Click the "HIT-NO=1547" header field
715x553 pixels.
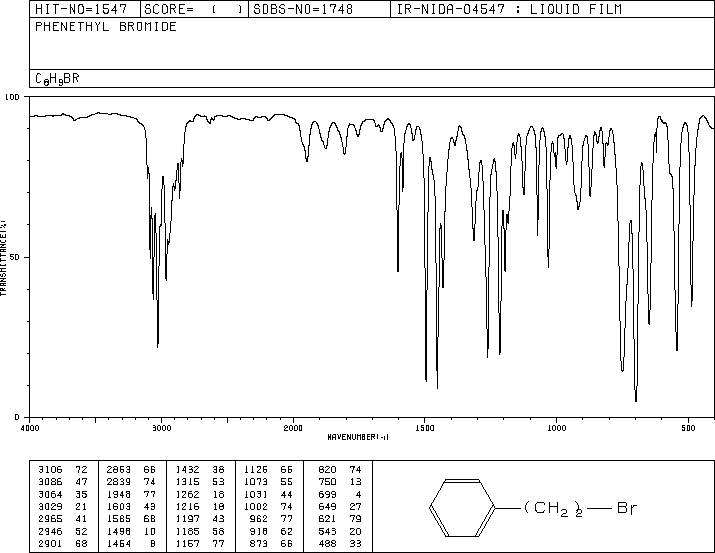pos(85,9)
